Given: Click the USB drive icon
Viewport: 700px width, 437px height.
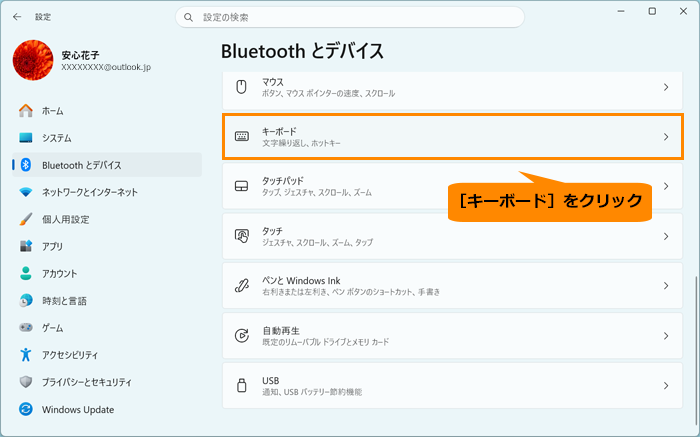Looking at the screenshot, I should tap(242, 385).
